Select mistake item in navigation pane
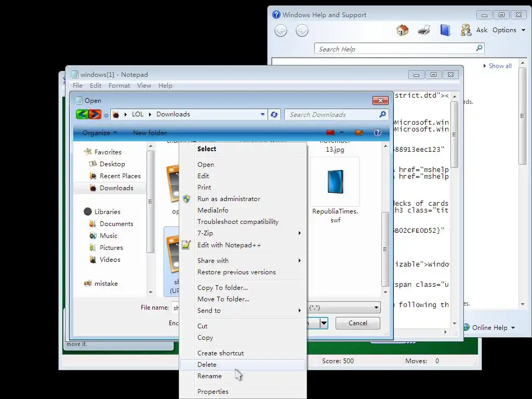 [x=106, y=283]
